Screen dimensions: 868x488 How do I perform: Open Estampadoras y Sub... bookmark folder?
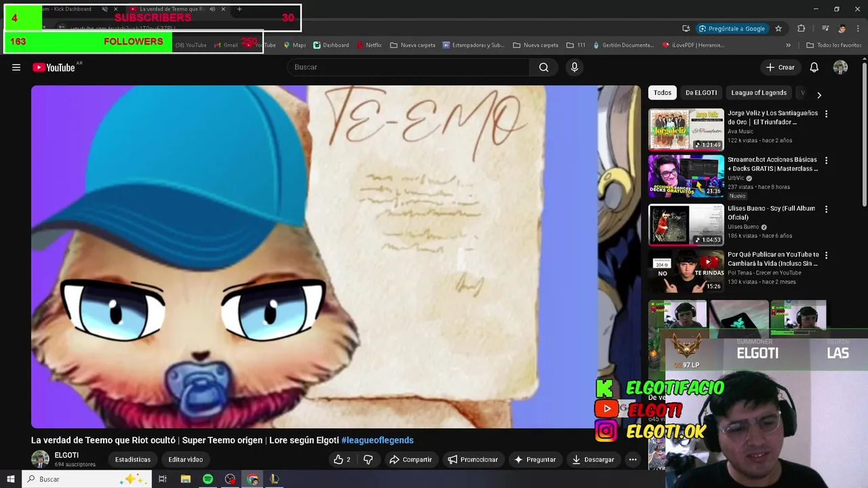click(473, 45)
